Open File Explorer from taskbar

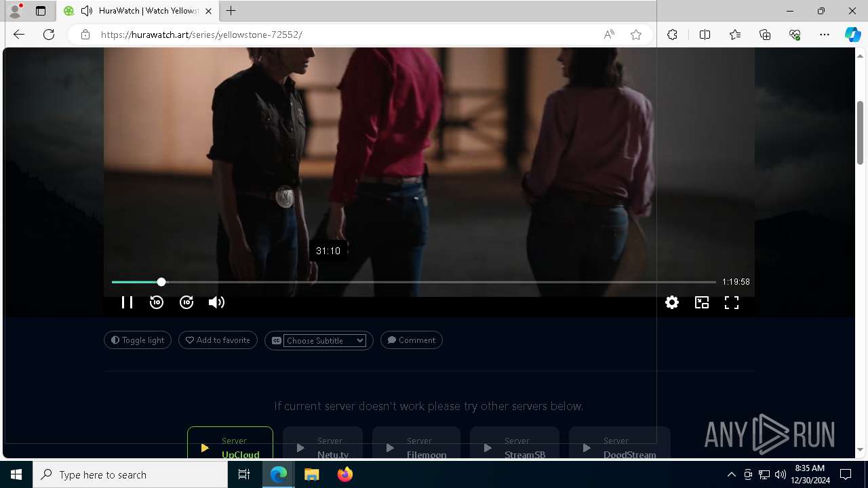pyautogui.click(x=312, y=474)
